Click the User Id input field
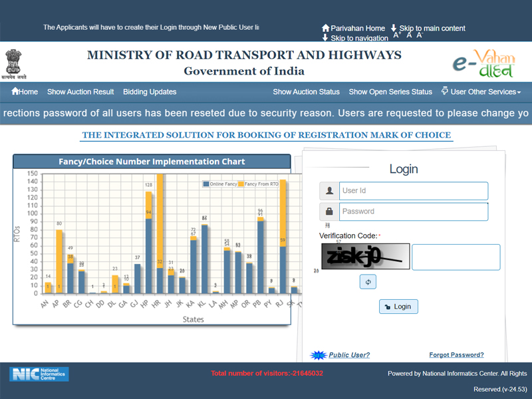Screen dimensions: 532x399 [414, 191]
